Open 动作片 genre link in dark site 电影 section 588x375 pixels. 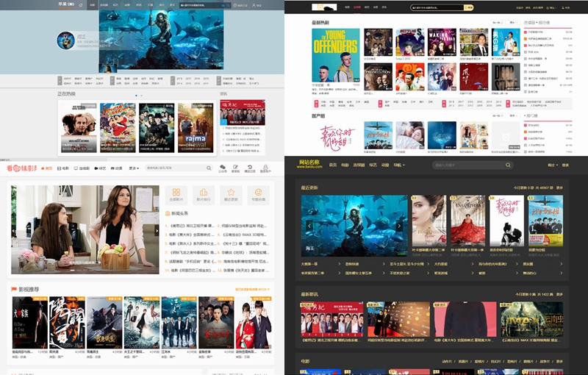[x=447, y=362]
